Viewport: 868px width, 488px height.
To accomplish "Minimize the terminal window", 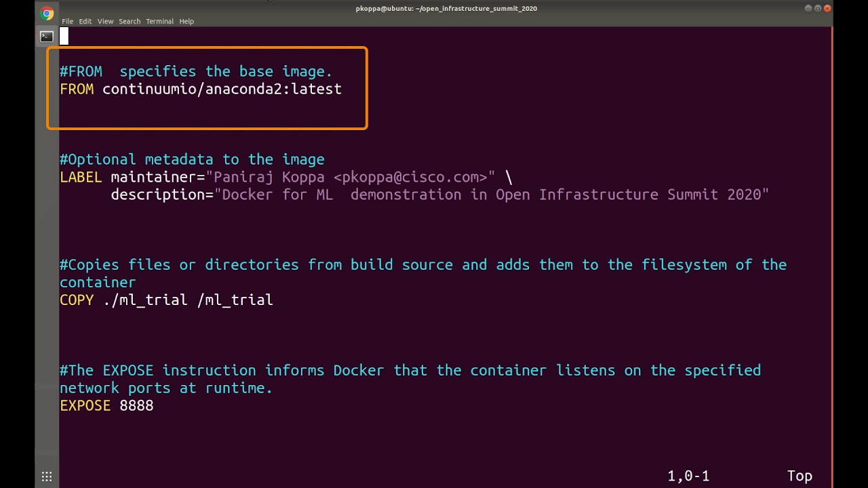I will click(x=808, y=8).
